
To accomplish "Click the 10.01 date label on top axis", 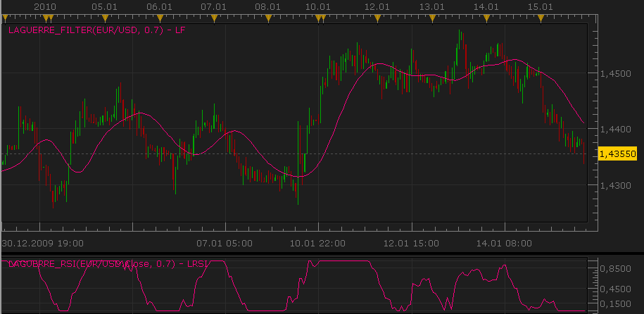I will click(x=318, y=6).
